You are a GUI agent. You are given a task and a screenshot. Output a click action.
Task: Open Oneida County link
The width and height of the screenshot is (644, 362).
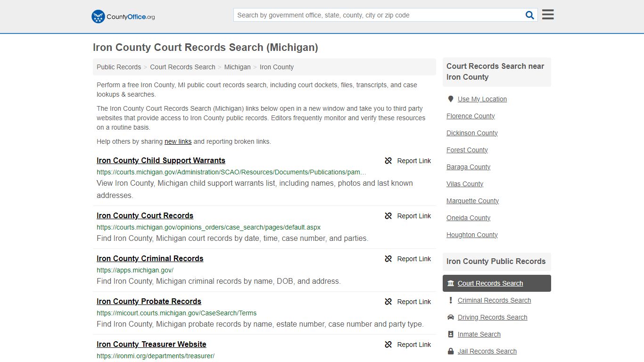468,218
